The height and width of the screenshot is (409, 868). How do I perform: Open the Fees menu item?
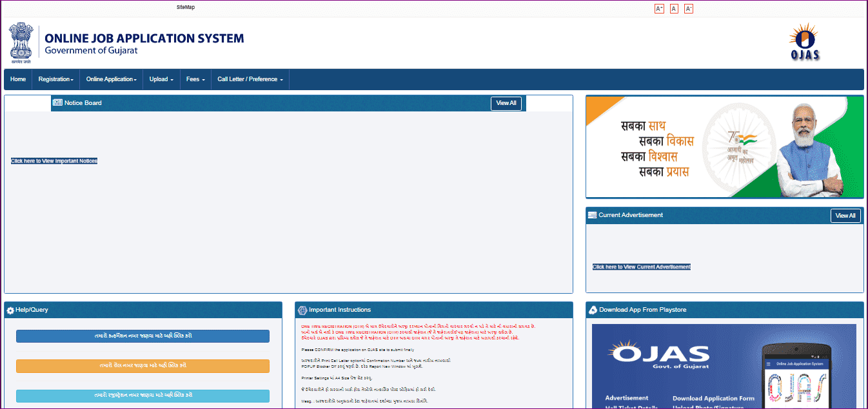coord(195,79)
